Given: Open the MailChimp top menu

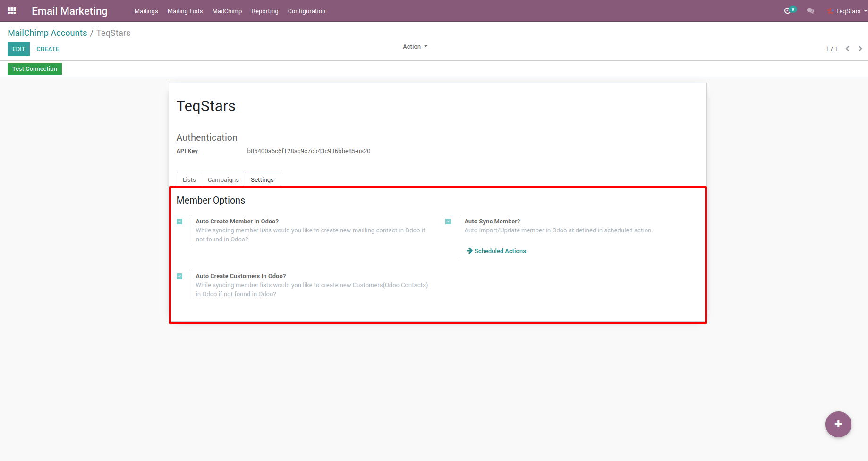Looking at the screenshot, I should click(x=227, y=11).
